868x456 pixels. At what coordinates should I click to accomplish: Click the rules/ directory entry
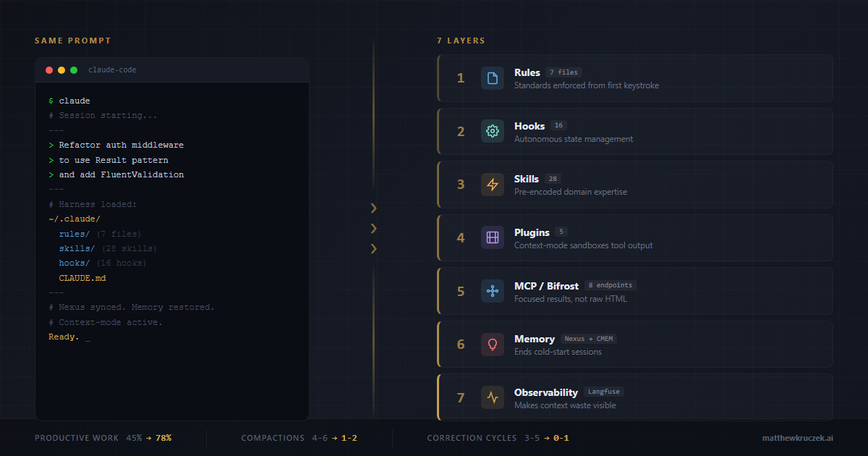click(x=75, y=234)
